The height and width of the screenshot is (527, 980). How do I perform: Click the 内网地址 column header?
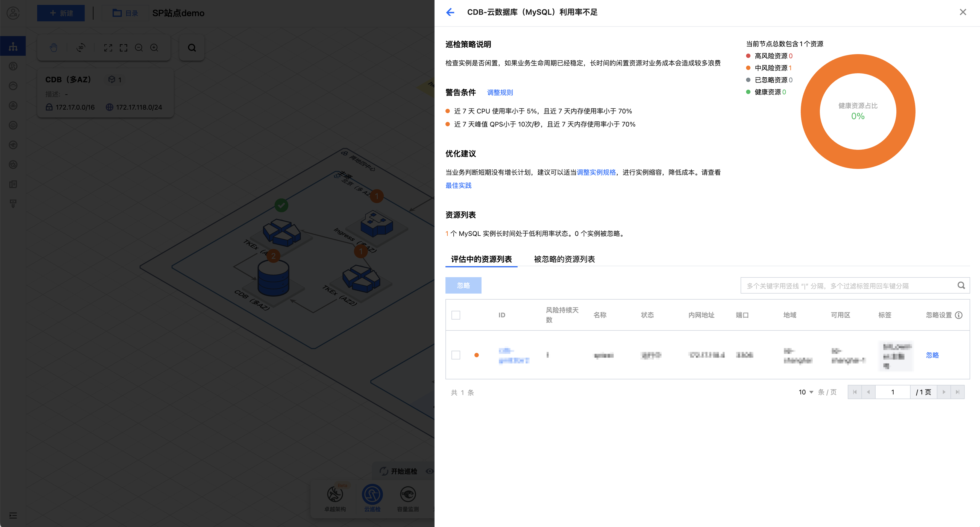pos(701,315)
